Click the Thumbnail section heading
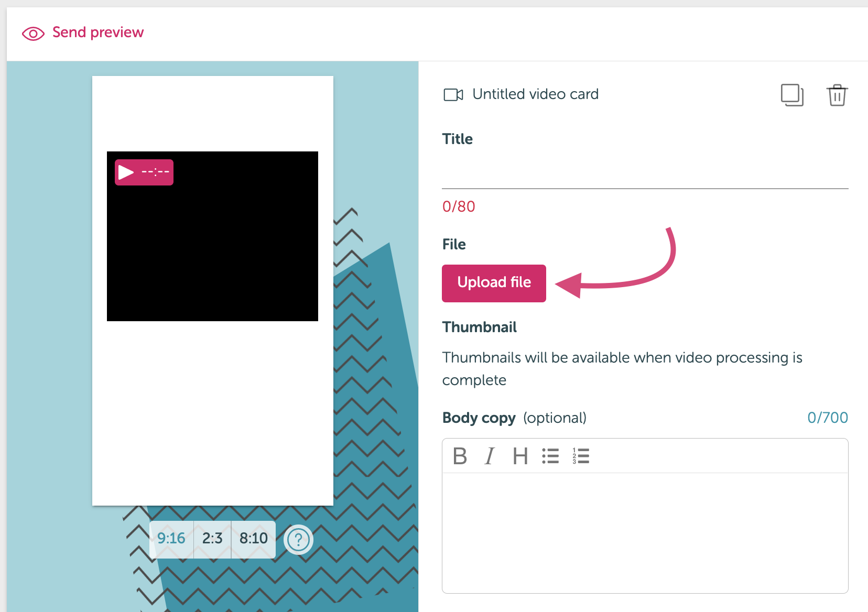The image size is (868, 612). click(479, 327)
